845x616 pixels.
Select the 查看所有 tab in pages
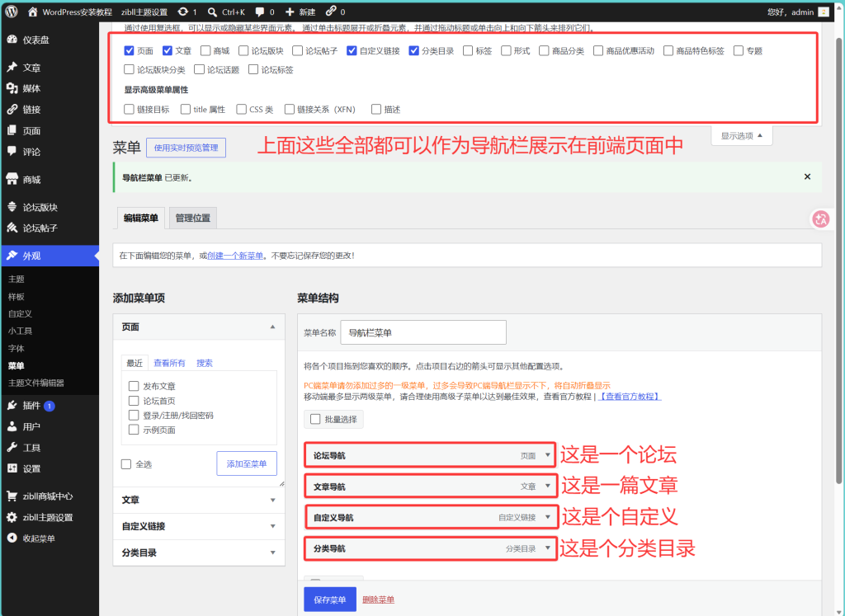click(169, 363)
